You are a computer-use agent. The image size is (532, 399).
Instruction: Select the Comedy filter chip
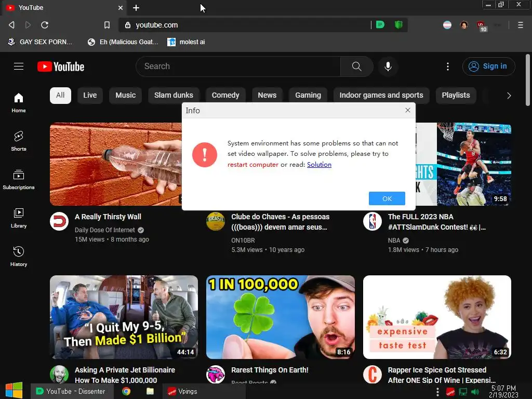pos(225,96)
